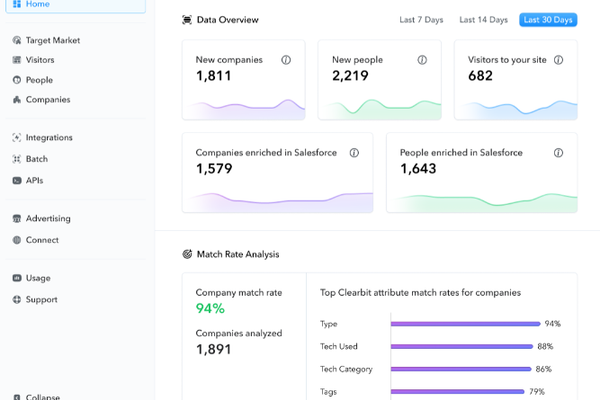This screenshot has height=400, width=600.
Task: Show info for People enriched in Salesforce
Action: click(558, 153)
